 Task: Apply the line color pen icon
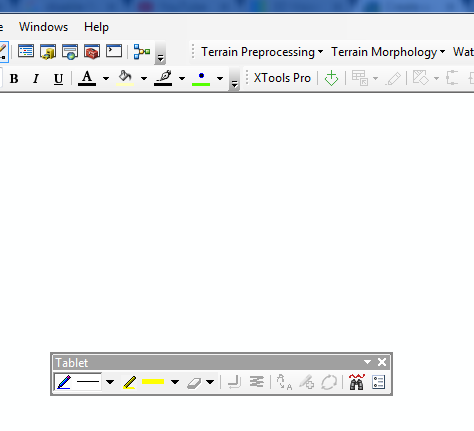pyautogui.click(x=163, y=78)
